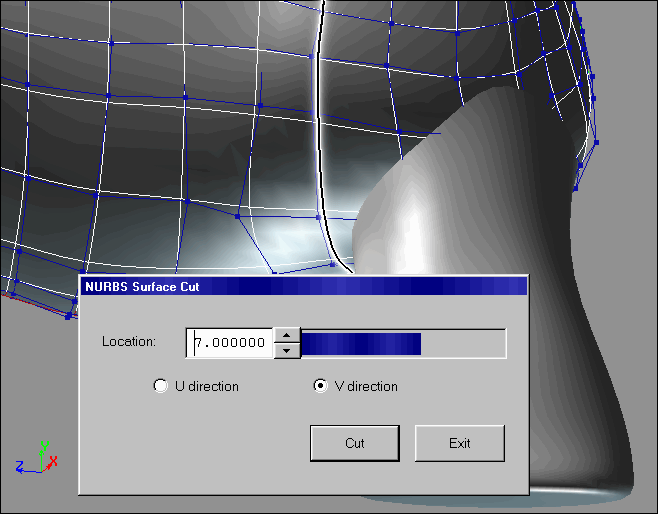Click the NURBS Surface Cut title bar
Screen dimensions: 658x514
[x=302, y=286]
